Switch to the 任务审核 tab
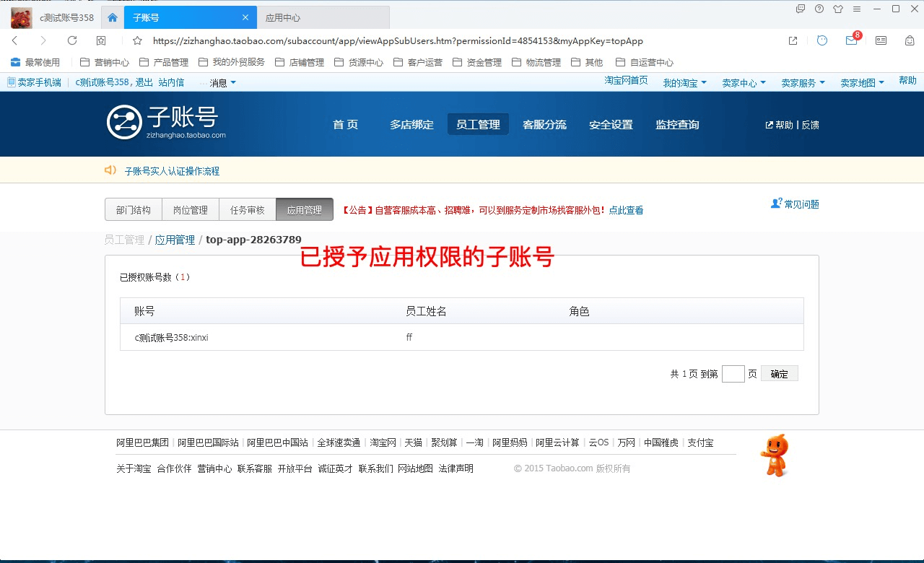 click(x=248, y=209)
